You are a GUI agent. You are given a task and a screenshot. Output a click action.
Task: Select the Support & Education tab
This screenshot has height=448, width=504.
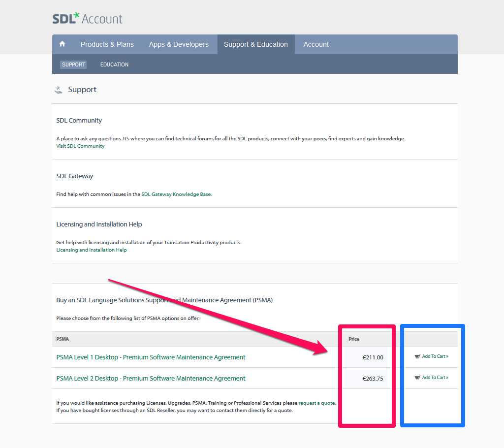(x=256, y=44)
